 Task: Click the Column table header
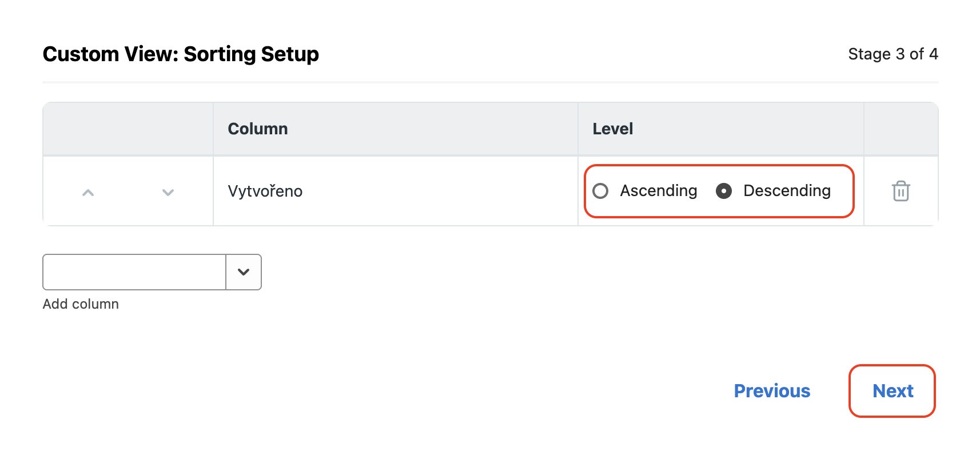coord(258,129)
